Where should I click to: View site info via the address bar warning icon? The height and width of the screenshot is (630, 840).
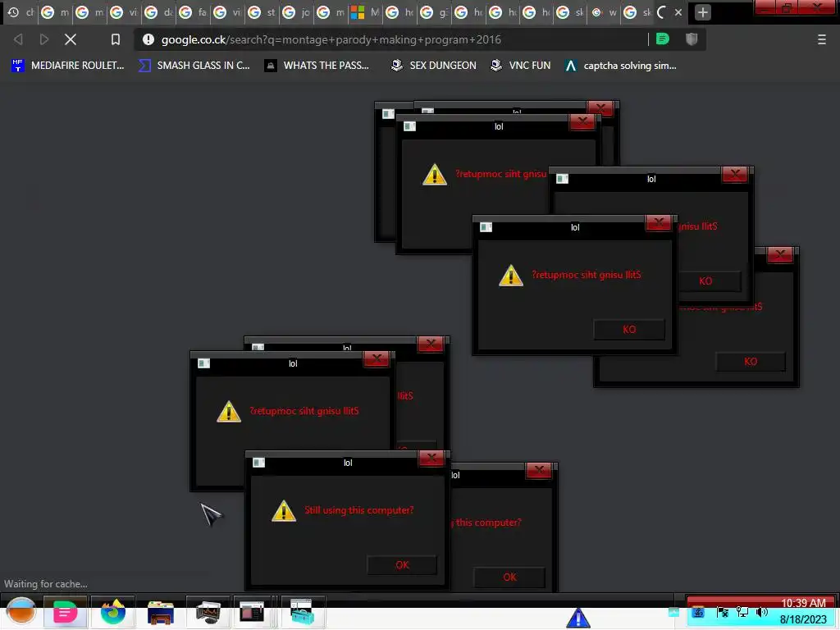pos(148,39)
